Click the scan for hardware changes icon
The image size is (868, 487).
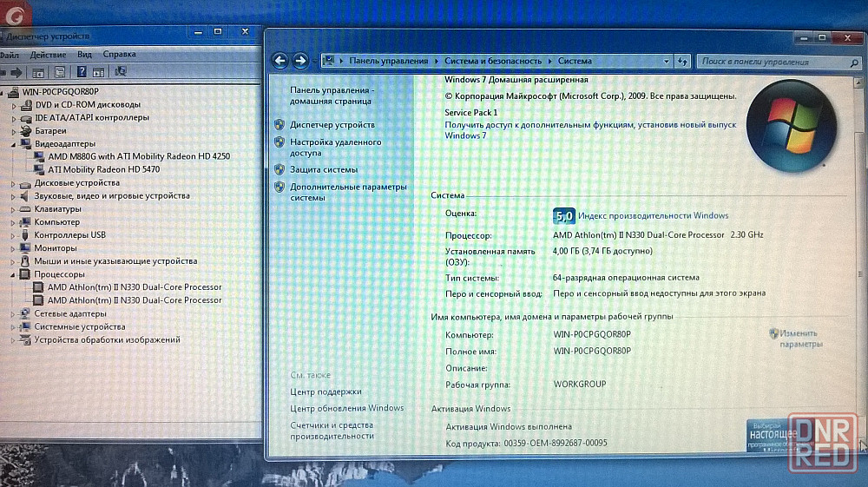pyautogui.click(x=120, y=71)
